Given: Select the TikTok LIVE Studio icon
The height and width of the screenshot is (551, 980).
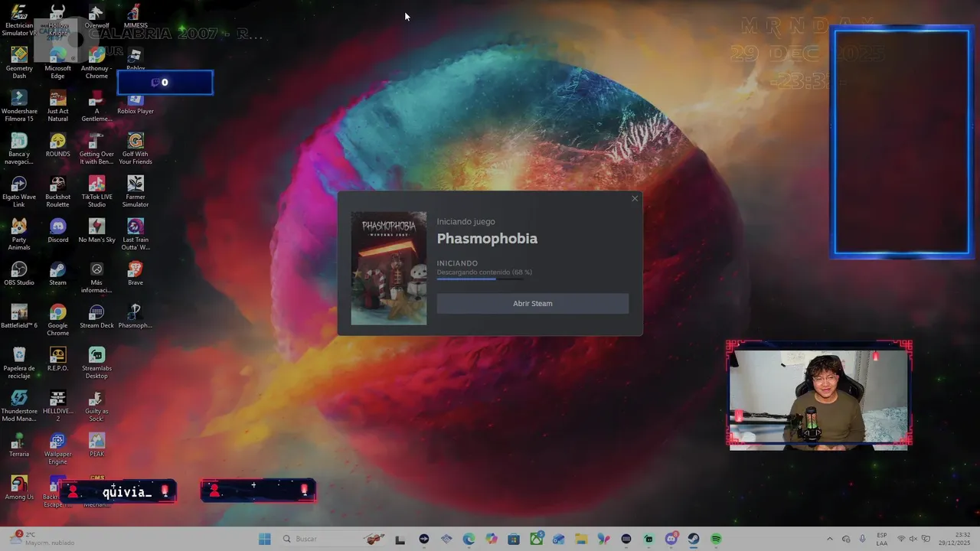Looking at the screenshot, I should coord(96,192).
